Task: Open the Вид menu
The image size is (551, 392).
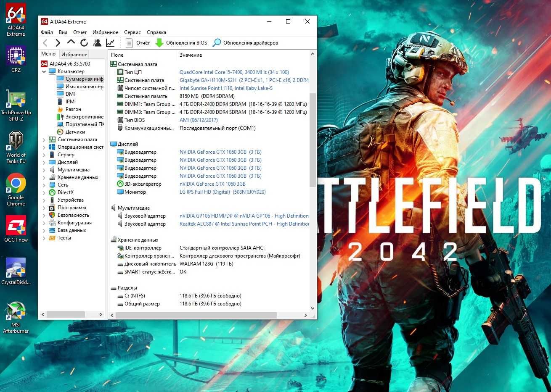Action: coord(63,32)
